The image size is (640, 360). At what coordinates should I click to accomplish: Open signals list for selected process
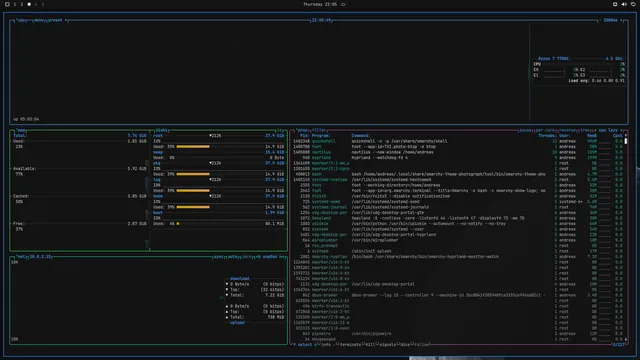pyautogui.click(x=387, y=344)
